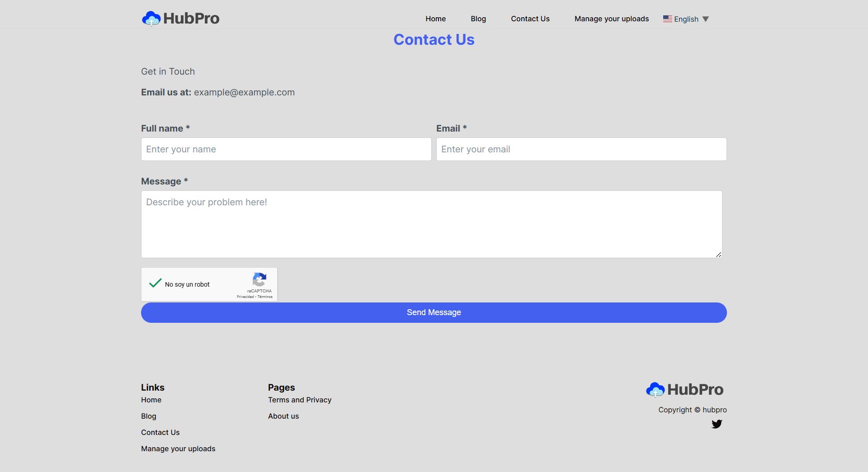Open Home in the top navigation
This screenshot has width=868, height=472.
pyautogui.click(x=435, y=19)
